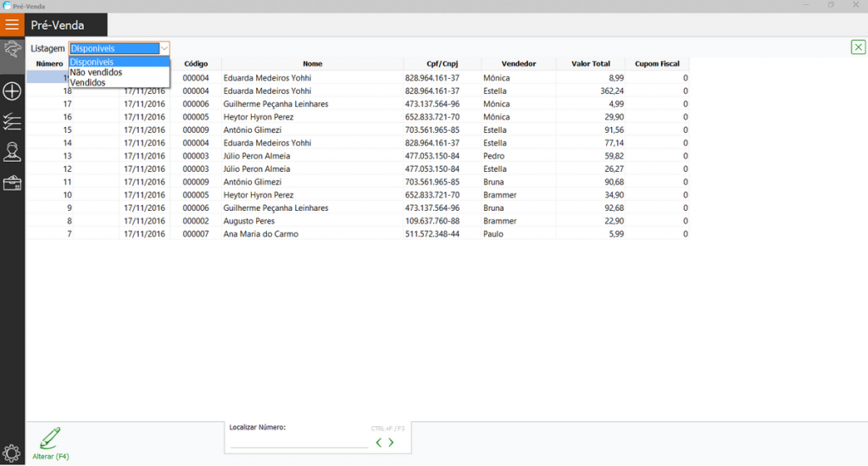This screenshot has width=868, height=466.
Task: Click vendedor Brammer in row 10
Action: (x=500, y=195)
